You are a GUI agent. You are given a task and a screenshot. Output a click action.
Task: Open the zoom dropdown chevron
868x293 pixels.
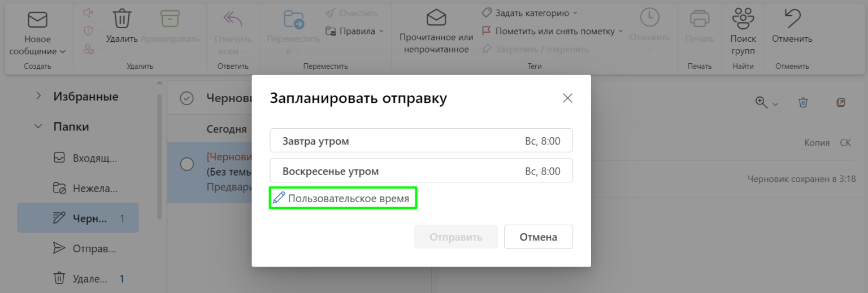pos(775,104)
